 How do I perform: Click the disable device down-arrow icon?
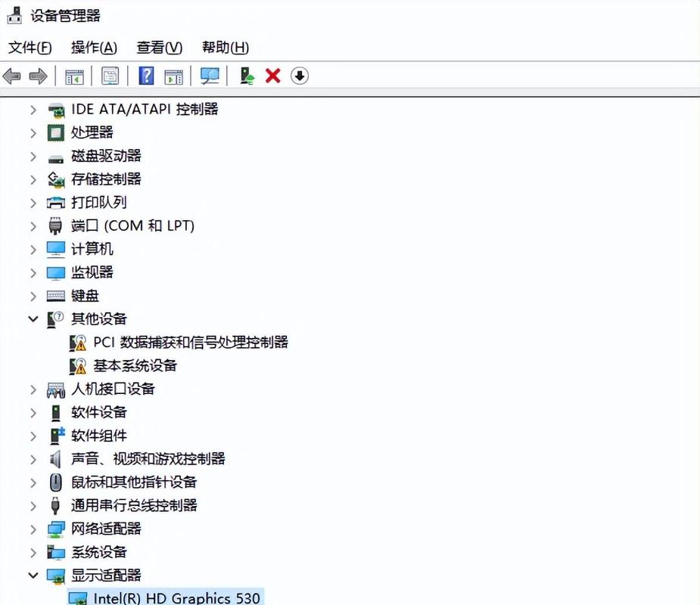298,76
